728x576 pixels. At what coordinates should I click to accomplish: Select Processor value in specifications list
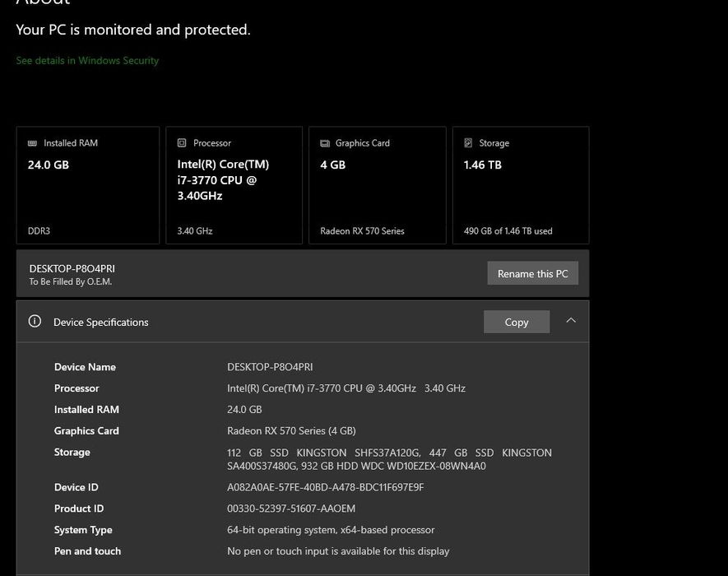[345, 388]
